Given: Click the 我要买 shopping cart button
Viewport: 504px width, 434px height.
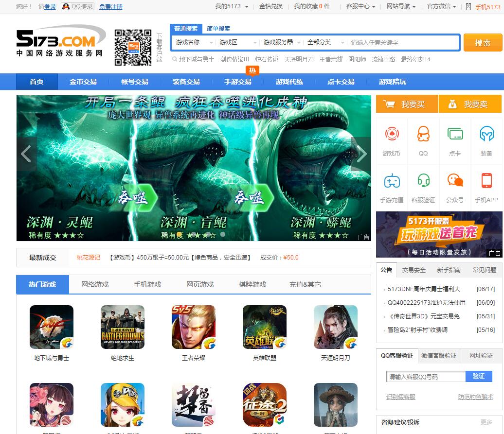Looking at the screenshot, I should coord(407,104).
